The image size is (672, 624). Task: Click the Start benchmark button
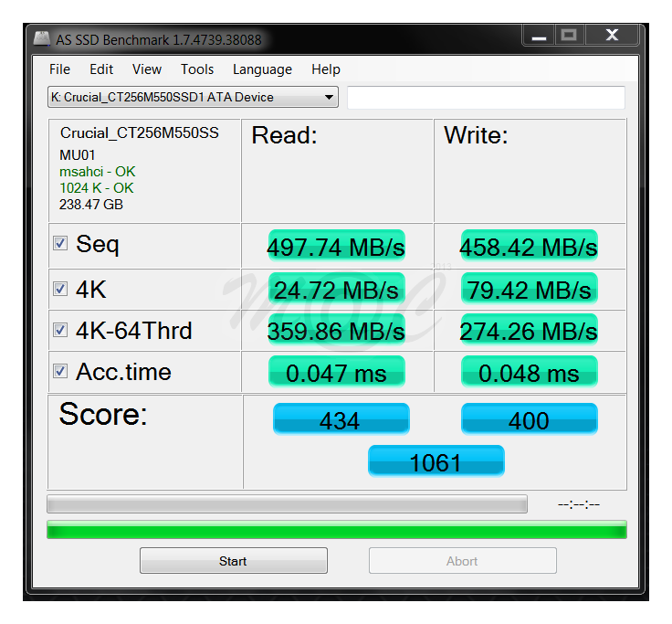[x=234, y=561]
